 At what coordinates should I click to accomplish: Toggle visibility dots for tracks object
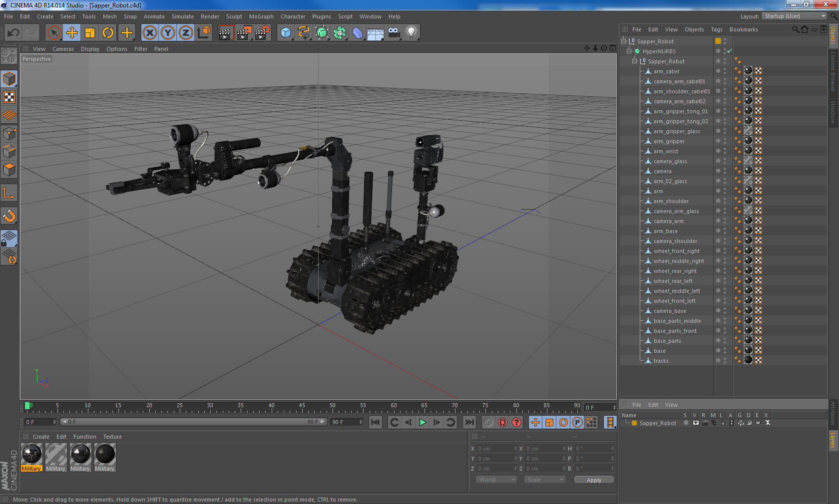coord(725,360)
